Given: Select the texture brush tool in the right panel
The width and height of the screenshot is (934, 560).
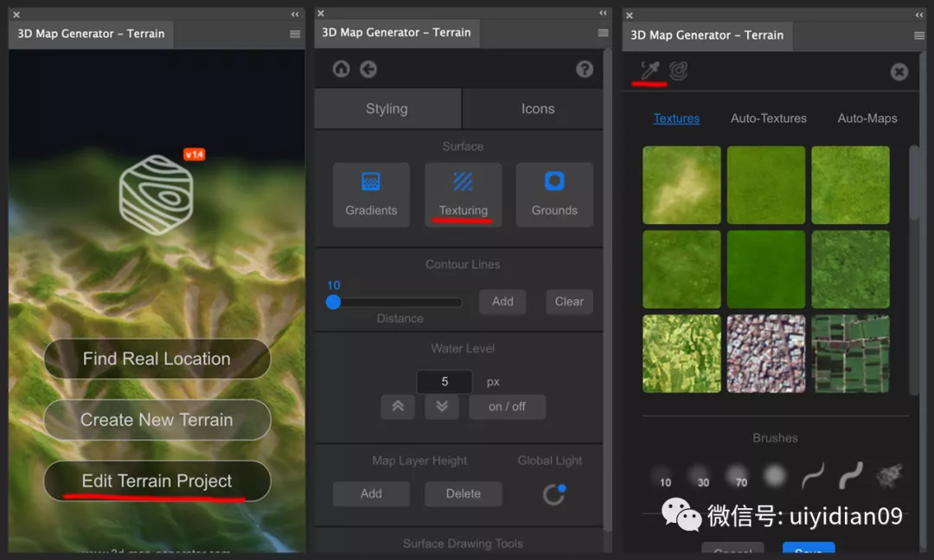Looking at the screenshot, I should point(649,71).
